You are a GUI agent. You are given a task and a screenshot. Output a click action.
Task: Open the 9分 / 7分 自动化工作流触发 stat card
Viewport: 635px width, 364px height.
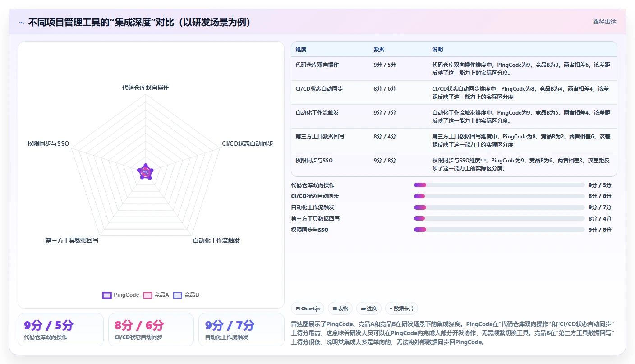click(241, 330)
